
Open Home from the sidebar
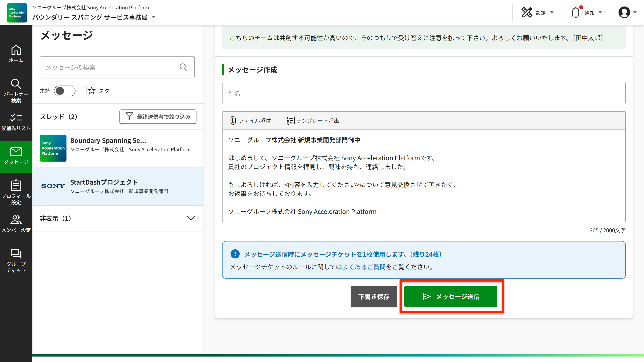(x=16, y=53)
